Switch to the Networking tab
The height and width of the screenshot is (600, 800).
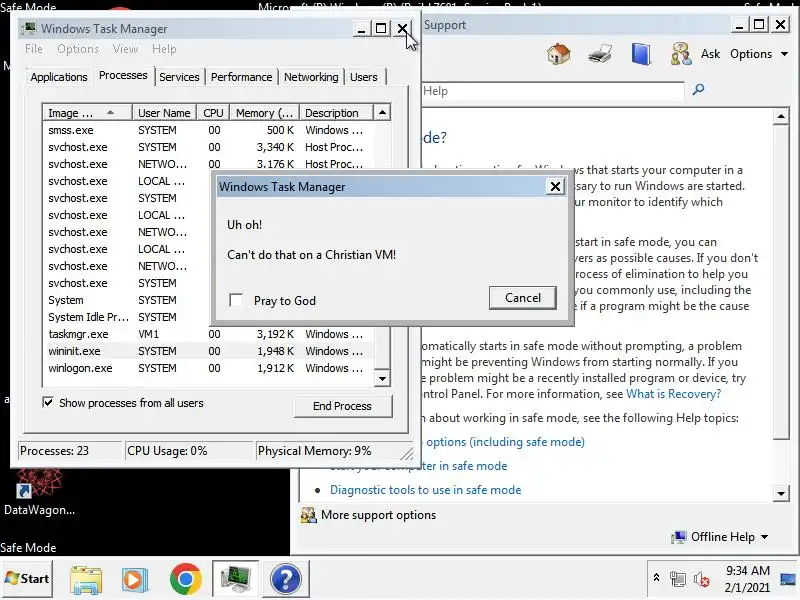[x=311, y=77]
